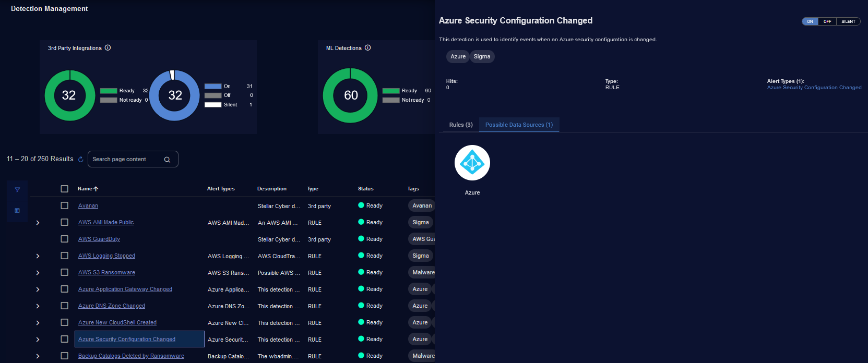This screenshot has height=363, width=868.
Task: Open the Azure DNS Zone Changed link
Action: point(112,306)
